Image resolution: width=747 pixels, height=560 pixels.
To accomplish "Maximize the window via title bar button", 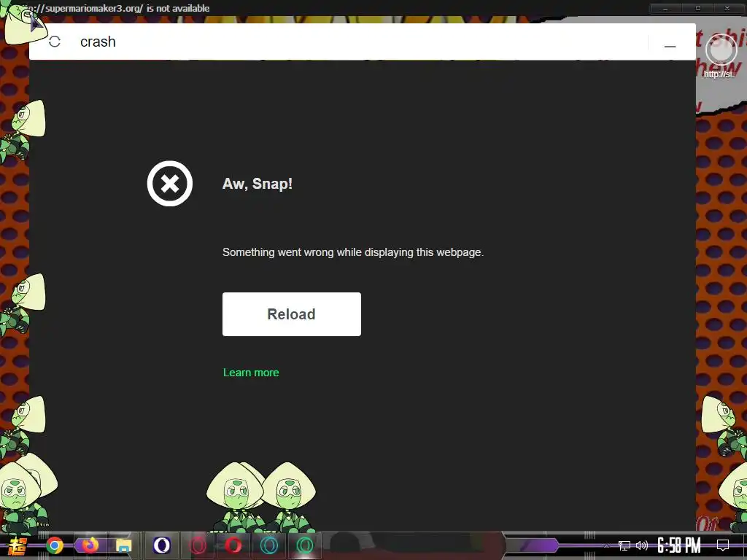I will pyautogui.click(x=697, y=9).
